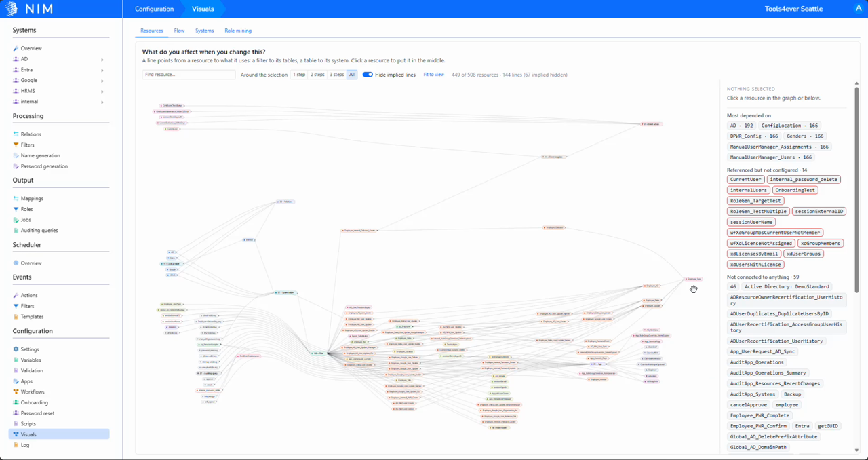Select the 3 steps option

[x=337, y=75]
